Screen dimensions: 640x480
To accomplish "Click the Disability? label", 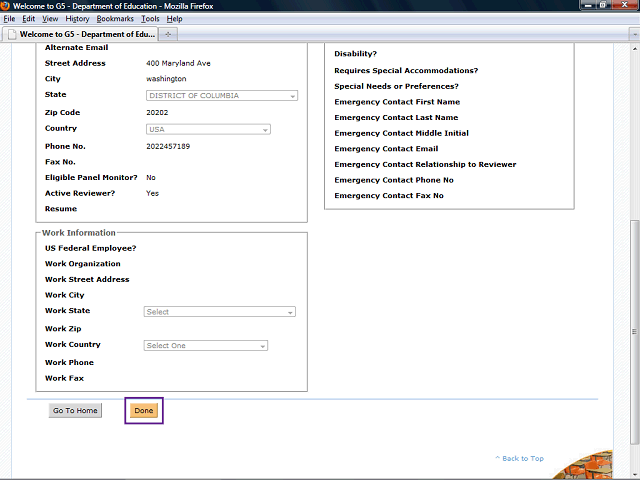I will (356, 54).
